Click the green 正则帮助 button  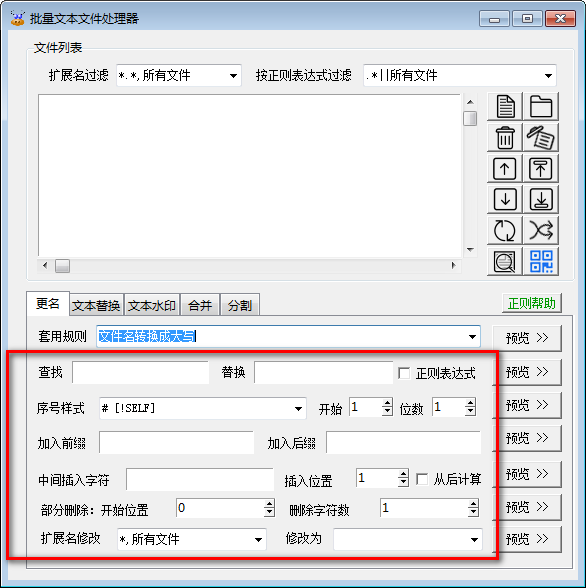click(x=532, y=303)
